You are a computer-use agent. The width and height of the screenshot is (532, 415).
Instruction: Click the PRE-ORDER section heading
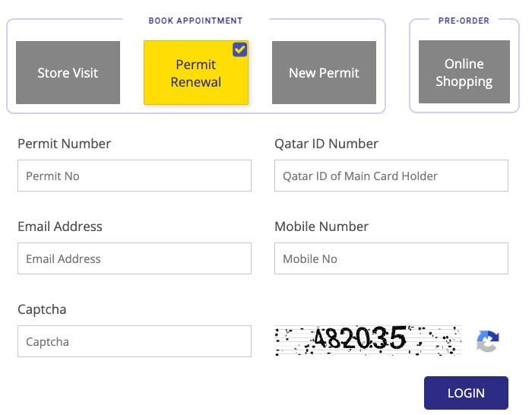(464, 21)
